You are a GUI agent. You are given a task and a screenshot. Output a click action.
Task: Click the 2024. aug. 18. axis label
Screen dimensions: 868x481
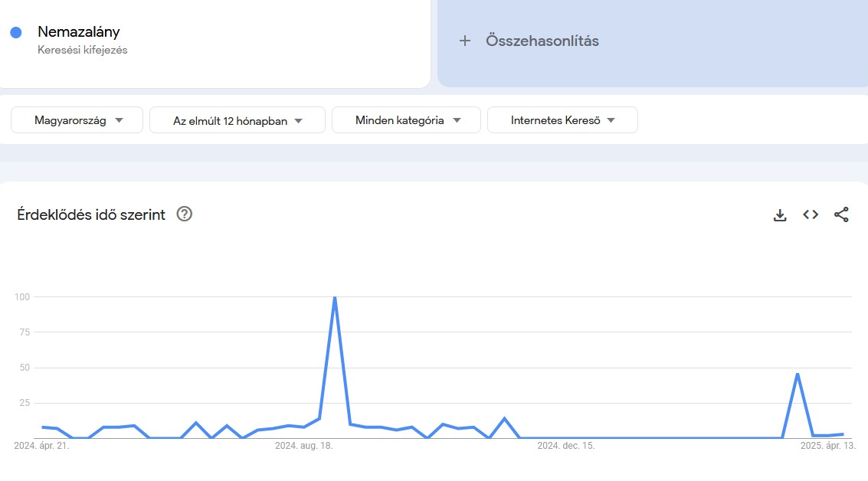(304, 445)
